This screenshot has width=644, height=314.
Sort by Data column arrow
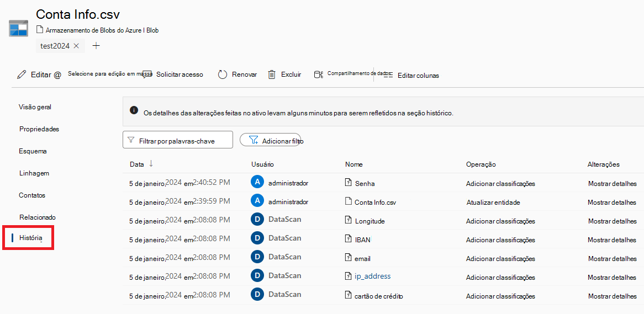click(151, 164)
